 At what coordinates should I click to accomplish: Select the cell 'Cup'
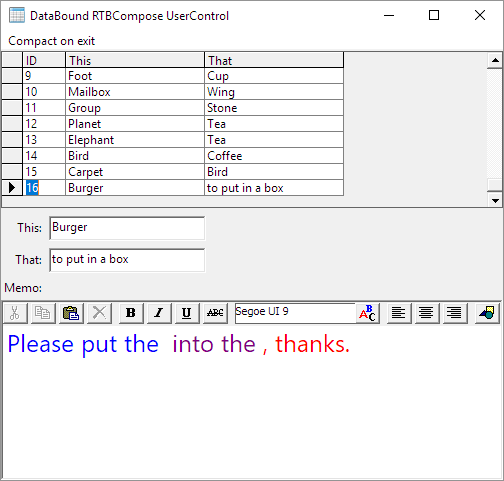[274, 76]
